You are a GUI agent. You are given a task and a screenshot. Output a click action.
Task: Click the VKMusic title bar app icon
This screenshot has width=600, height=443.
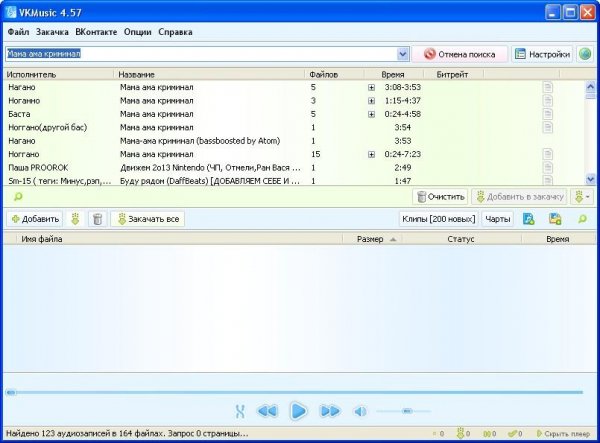(x=10, y=13)
